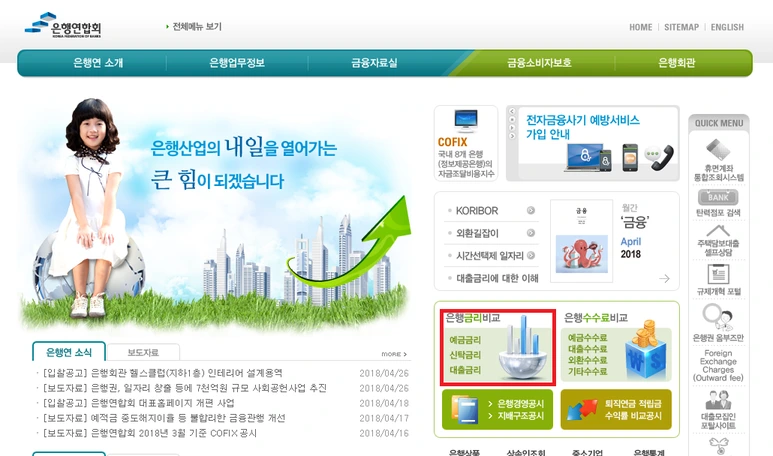This screenshot has width=773, height=456.
Task: Open the 금융자료실 menu
Action: pos(374,63)
